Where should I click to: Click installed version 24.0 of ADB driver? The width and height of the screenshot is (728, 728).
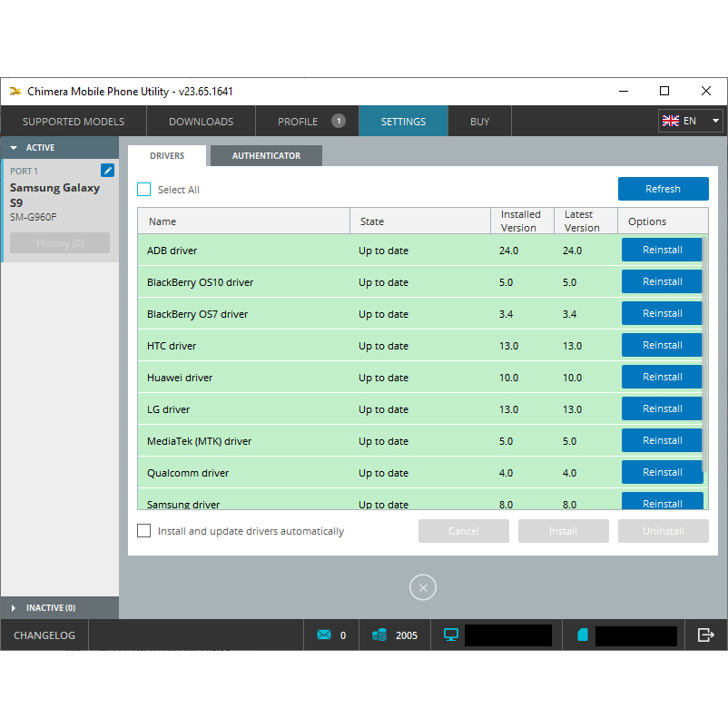(508, 251)
